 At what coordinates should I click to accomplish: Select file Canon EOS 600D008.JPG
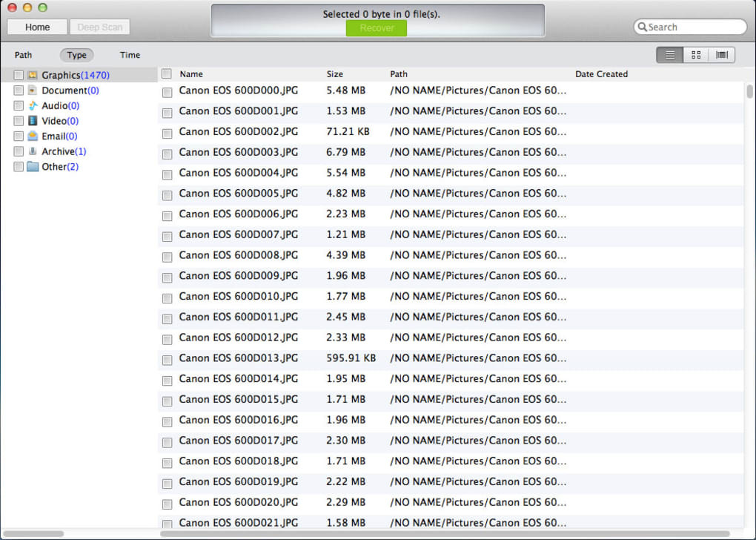238,255
